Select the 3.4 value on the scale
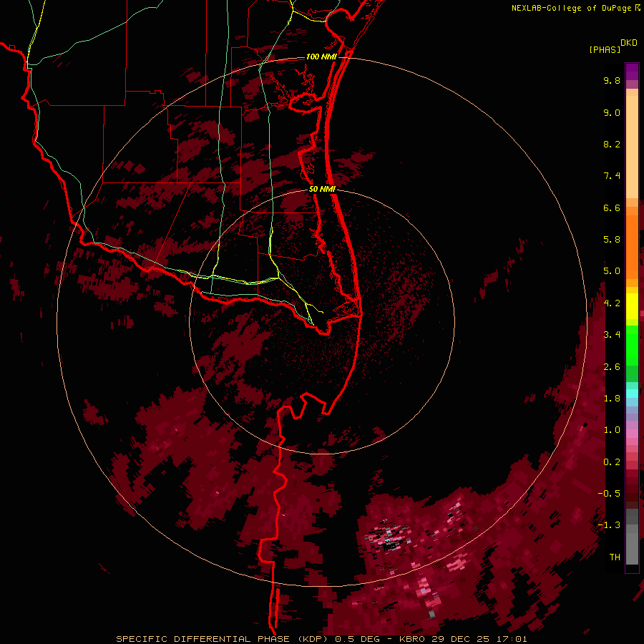The height and width of the screenshot is (644, 644). coord(612,335)
